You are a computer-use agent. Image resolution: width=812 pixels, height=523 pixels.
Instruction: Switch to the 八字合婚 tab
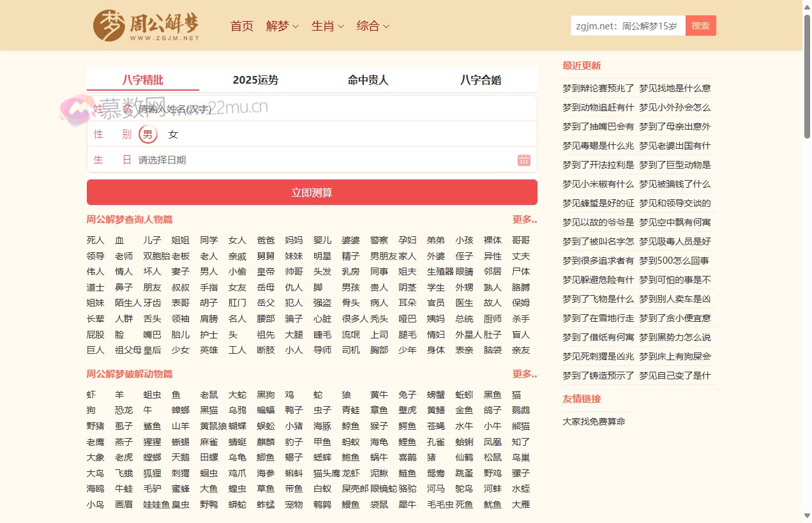[x=481, y=80]
